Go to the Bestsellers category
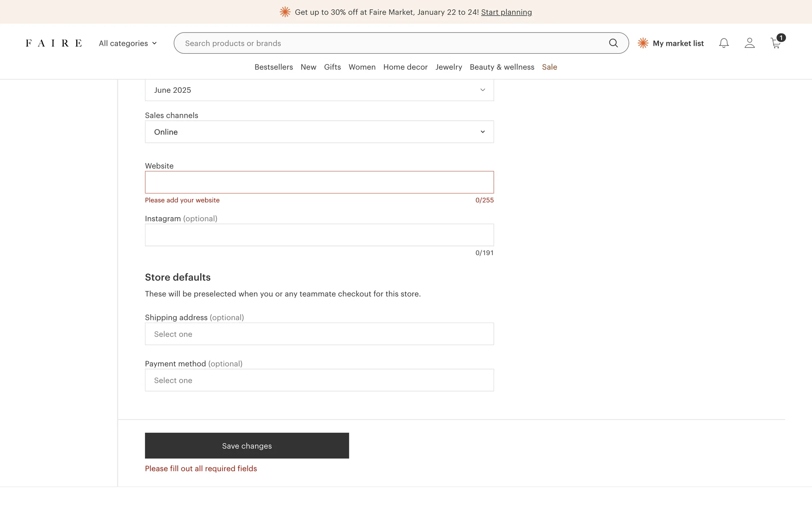Viewport: 812px width, 508px height. pyautogui.click(x=274, y=67)
